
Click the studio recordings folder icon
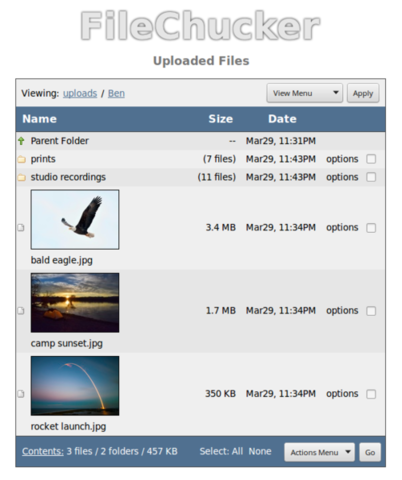click(x=22, y=177)
